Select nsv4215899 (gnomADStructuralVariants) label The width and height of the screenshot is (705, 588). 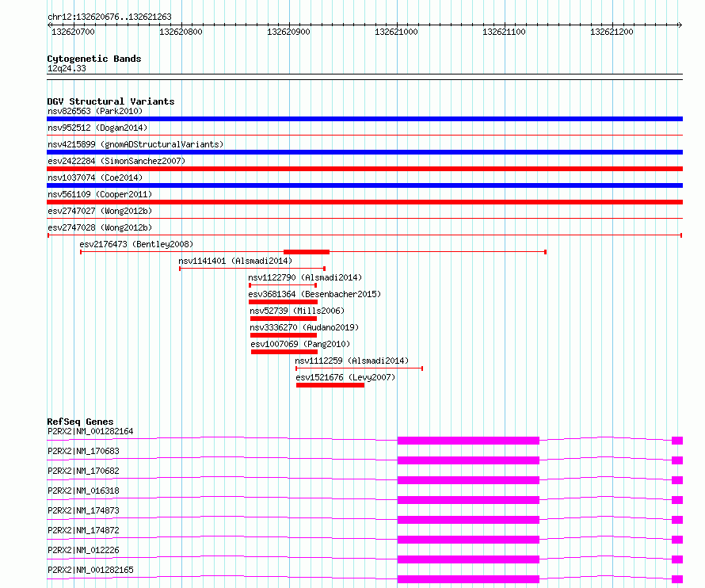click(x=135, y=144)
